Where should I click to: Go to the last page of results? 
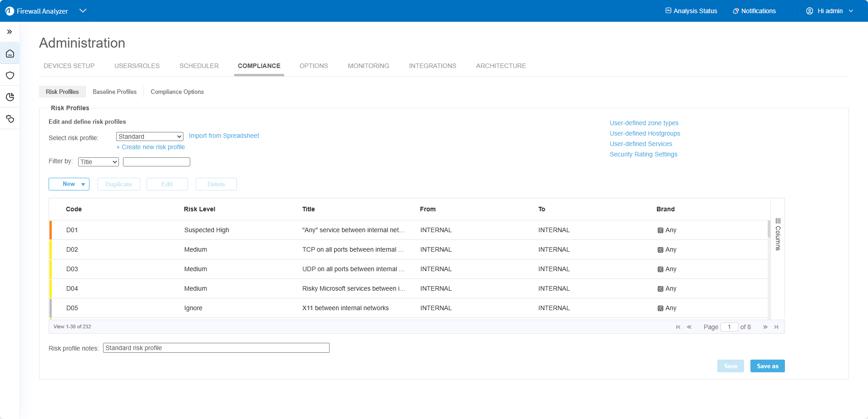click(x=776, y=327)
